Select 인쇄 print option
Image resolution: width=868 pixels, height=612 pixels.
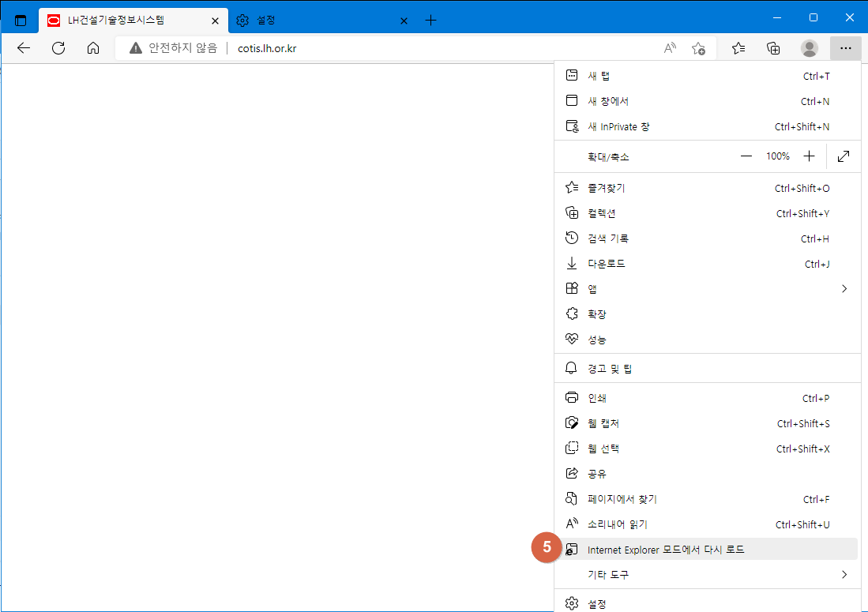point(708,399)
